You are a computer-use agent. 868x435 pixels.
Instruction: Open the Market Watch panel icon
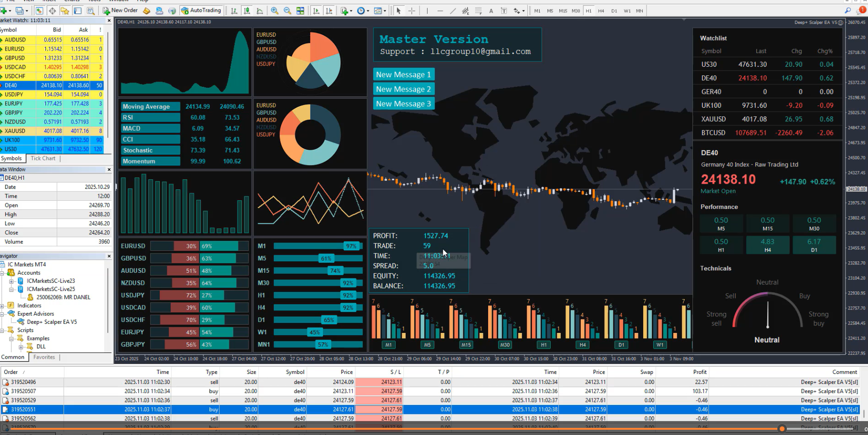[39, 10]
